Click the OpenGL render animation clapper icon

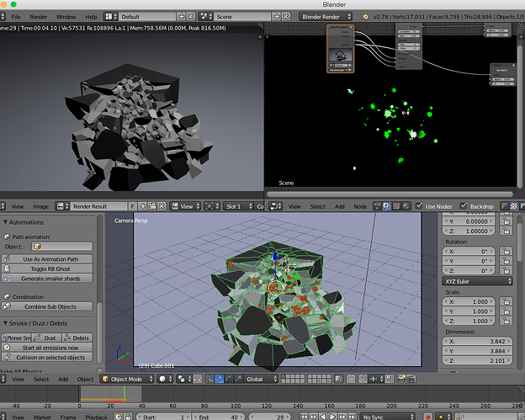411,379
